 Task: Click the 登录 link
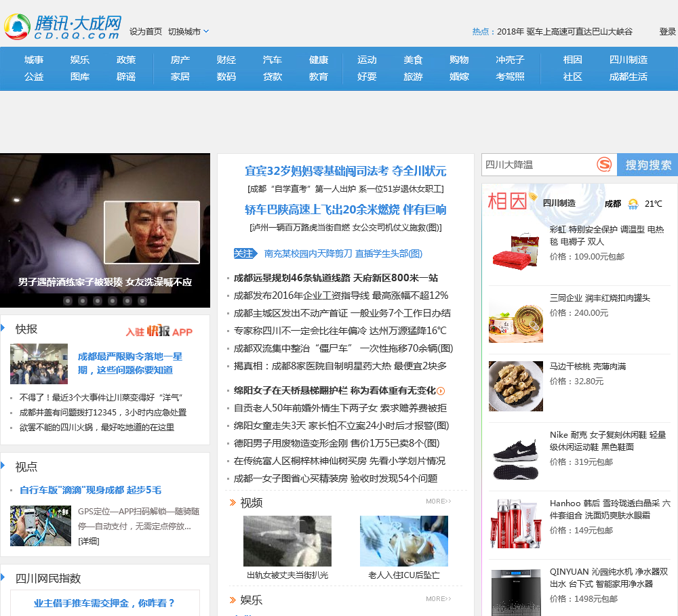pos(667,32)
